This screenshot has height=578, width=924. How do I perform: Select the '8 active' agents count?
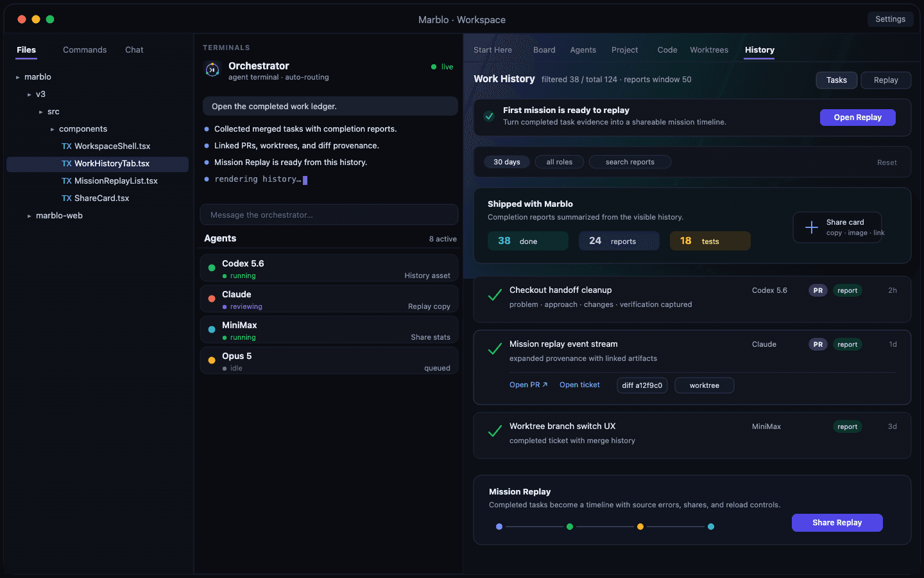coord(443,239)
